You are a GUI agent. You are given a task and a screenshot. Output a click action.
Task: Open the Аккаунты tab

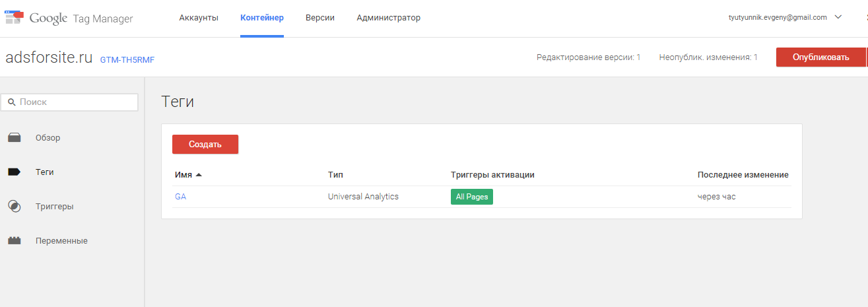coord(199,18)
